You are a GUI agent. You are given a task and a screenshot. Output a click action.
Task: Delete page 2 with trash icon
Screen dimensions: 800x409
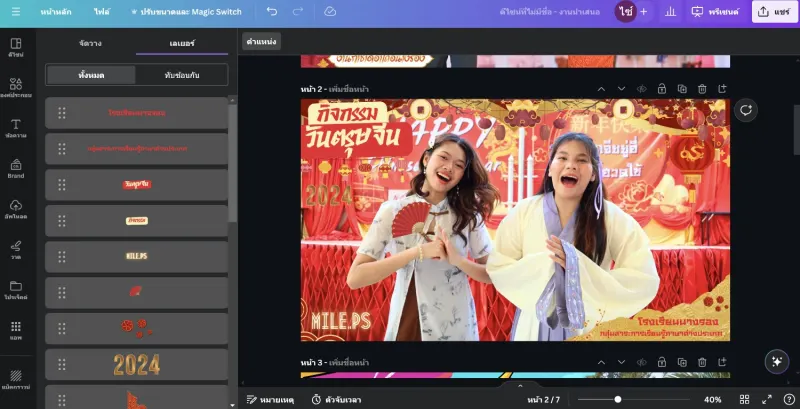pyautogui.click(x=702, y=89)
